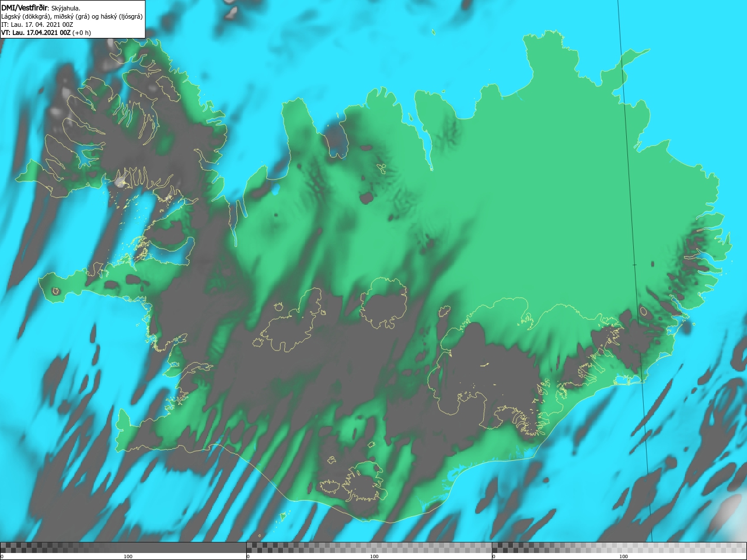Screen dimensions: 747x560
Task: Click the medium grey mid-cloud colour scale
Action: 369,548
